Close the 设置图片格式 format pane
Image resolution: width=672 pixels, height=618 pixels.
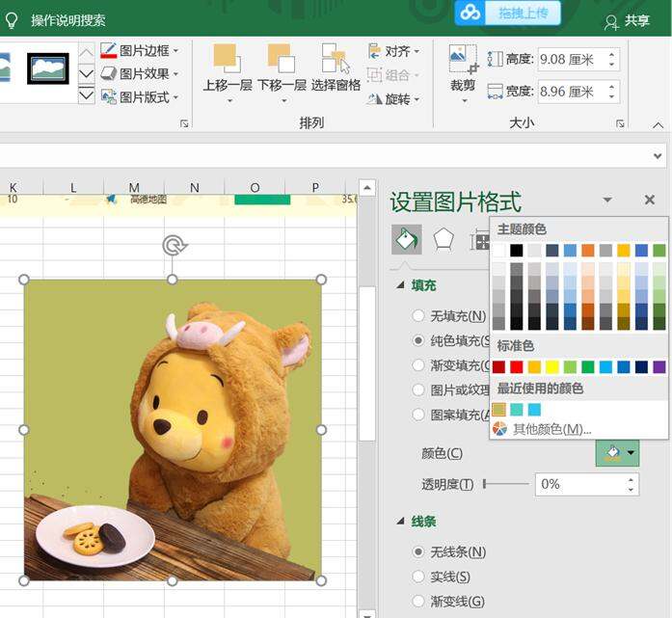pyautogui.click(x=649, y=200)
